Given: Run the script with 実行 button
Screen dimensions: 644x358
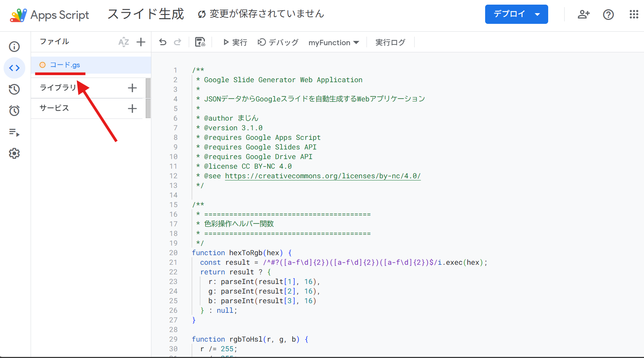Looking at the screenshot, I should 235,43.
